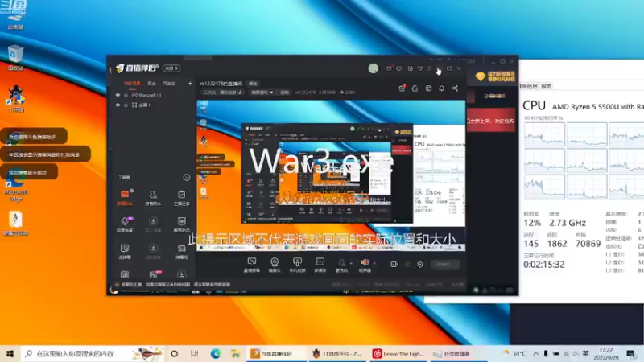Click the first CPU core graph in Task Manager

pyautogui.click(x=544, y=134)
